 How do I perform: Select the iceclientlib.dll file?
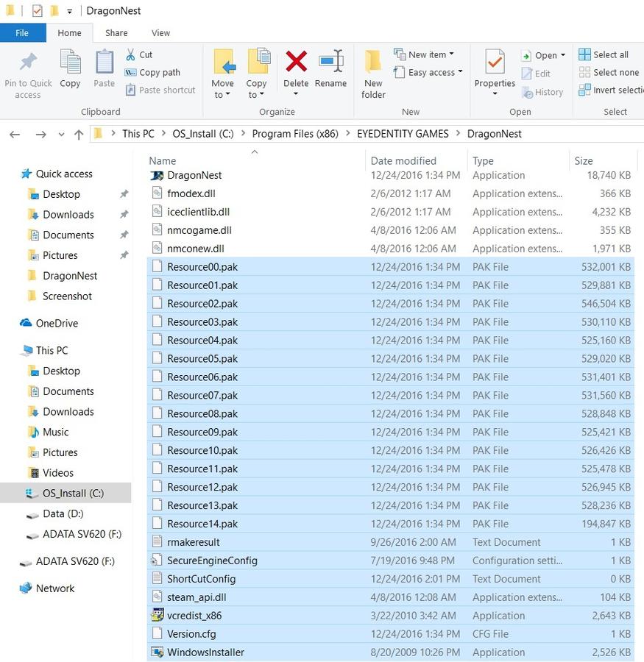[391, 212]
